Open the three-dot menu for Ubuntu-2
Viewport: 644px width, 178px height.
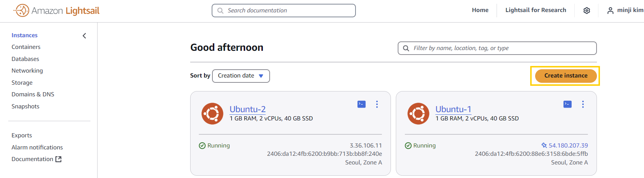377,104
